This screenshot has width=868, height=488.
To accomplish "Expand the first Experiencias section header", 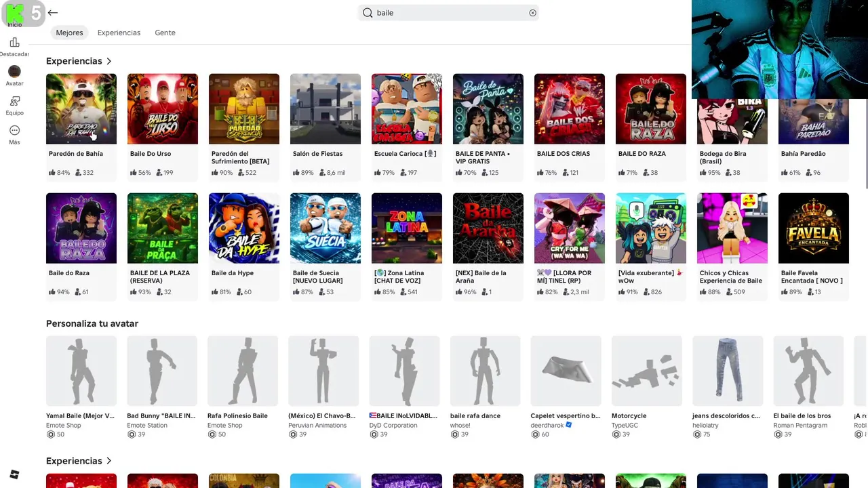I will point(79,61).
